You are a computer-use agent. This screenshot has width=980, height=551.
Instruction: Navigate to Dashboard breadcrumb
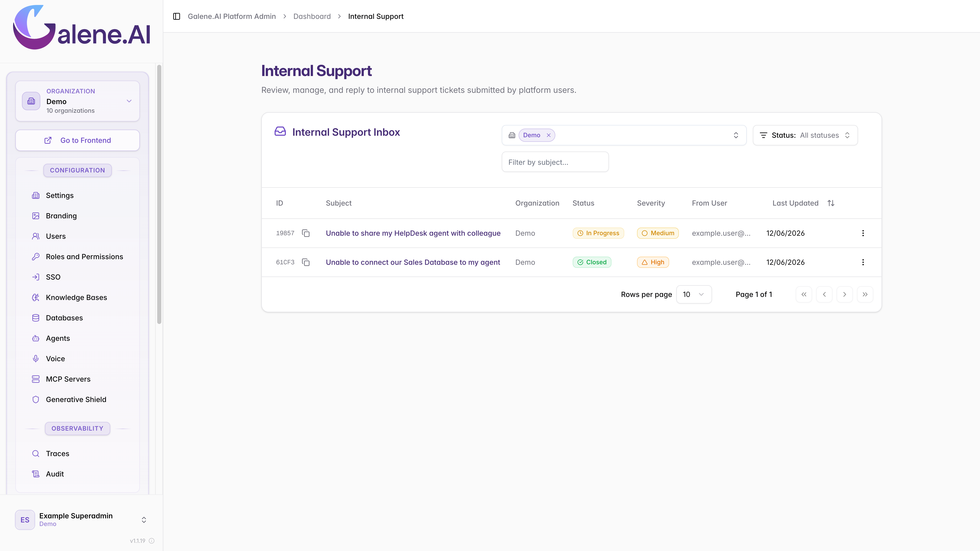pyautogui.click(x=312, y=16)
